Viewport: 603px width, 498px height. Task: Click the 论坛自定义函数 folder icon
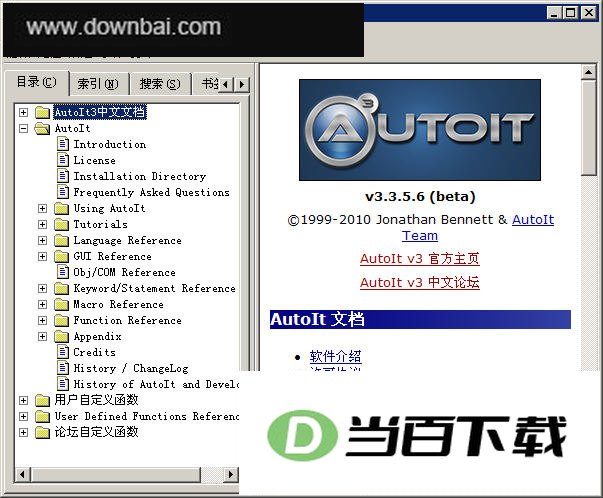pos(42,432)
